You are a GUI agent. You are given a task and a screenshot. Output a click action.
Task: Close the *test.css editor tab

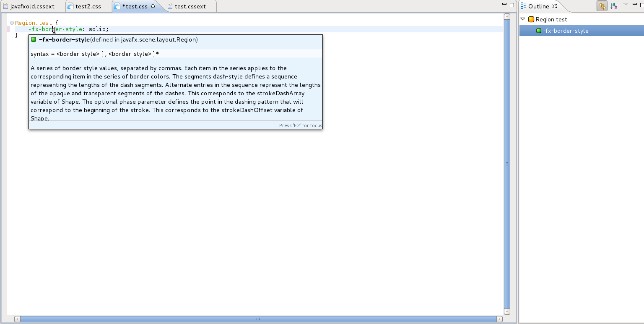coord(153,6)
